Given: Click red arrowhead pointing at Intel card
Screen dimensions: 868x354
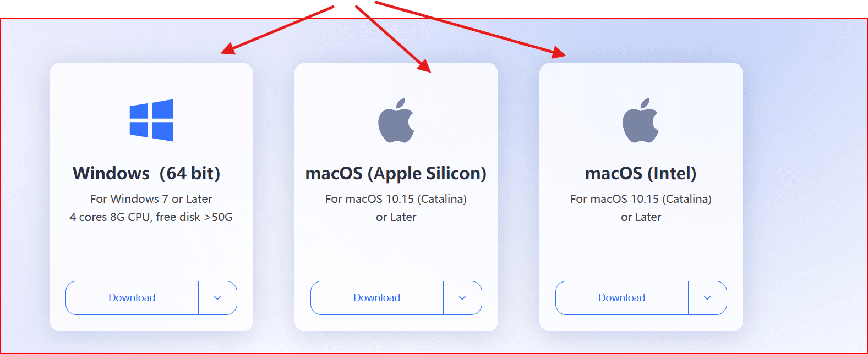Looking at the screenshot, I should 559,52.
